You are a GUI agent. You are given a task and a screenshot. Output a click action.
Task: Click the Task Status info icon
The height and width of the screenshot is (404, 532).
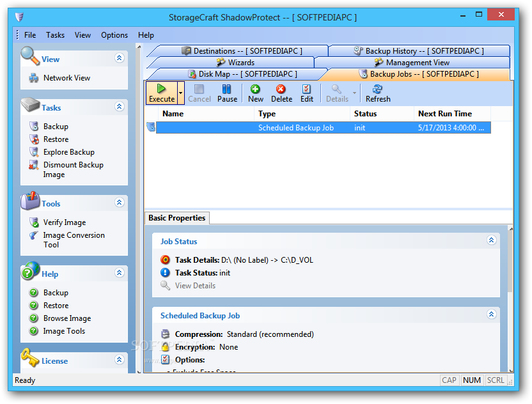click(x=165, y=273)
